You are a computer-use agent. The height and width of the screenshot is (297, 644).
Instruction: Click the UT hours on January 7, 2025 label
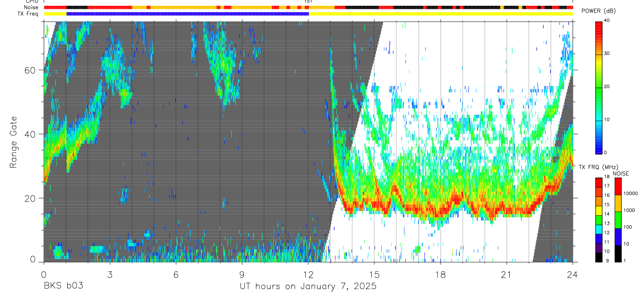tap(308, 287)
